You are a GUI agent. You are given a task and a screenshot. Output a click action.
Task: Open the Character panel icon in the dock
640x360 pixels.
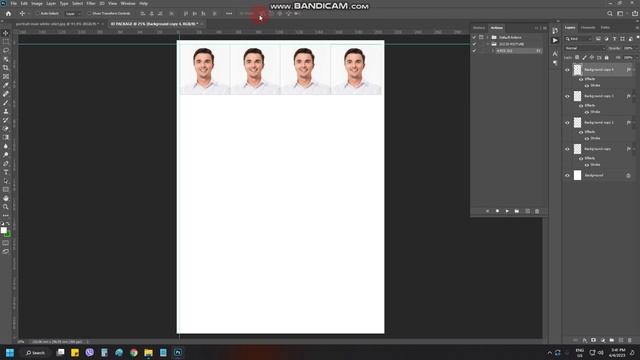[555, 53]
